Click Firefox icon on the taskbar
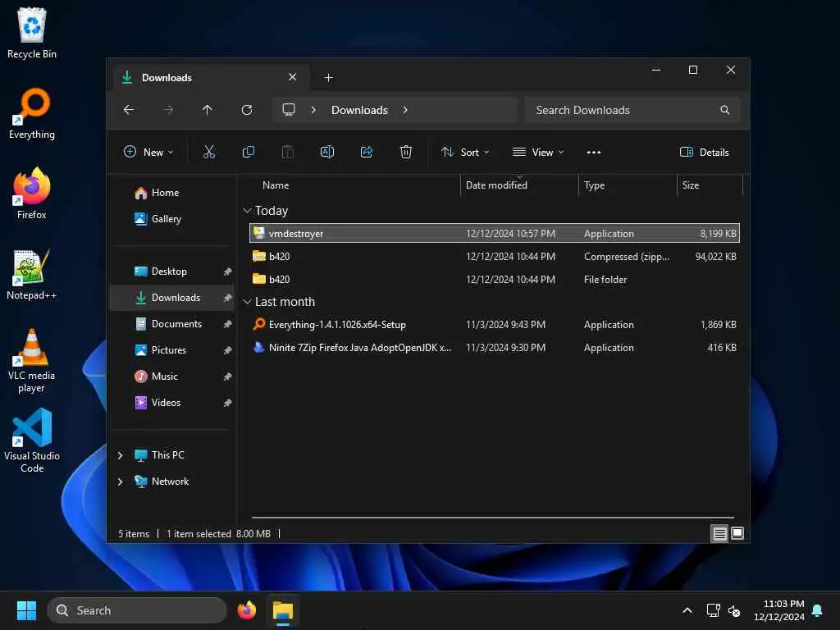The height and width of the screenshot is (630, 840). 247,610
